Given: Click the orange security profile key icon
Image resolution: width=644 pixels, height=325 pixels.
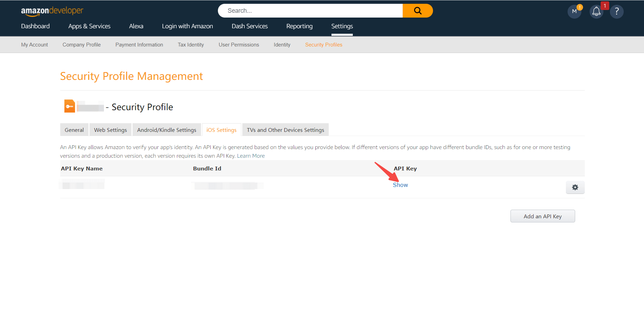Looking at the screenshot, I should (70, 106).
